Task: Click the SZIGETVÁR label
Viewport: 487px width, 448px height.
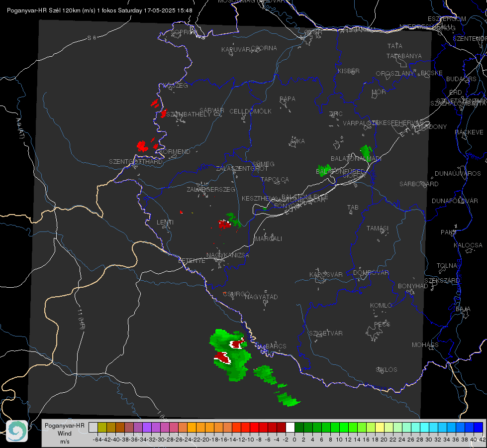Action: [x=326, y=334]
